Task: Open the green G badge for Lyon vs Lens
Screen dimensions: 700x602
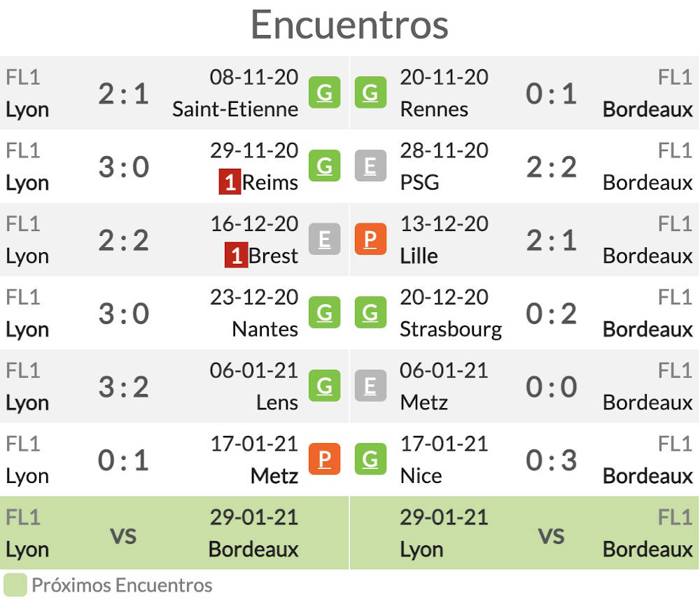Action: click(325, 386)
